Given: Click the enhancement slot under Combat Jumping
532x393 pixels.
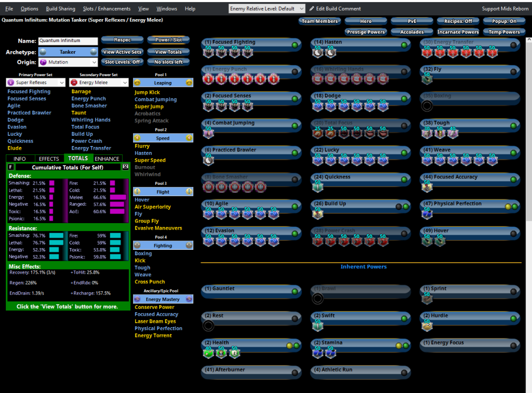Looking at the screenshot, I should coord(209,133).
